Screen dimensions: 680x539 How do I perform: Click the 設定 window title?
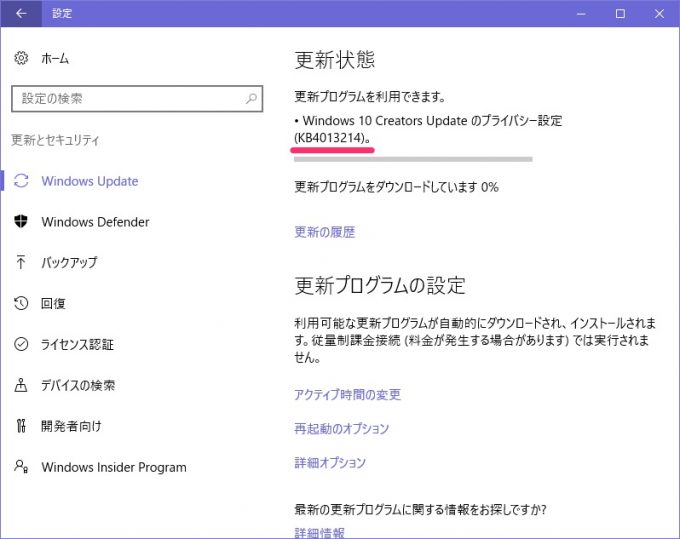(62, 13)
